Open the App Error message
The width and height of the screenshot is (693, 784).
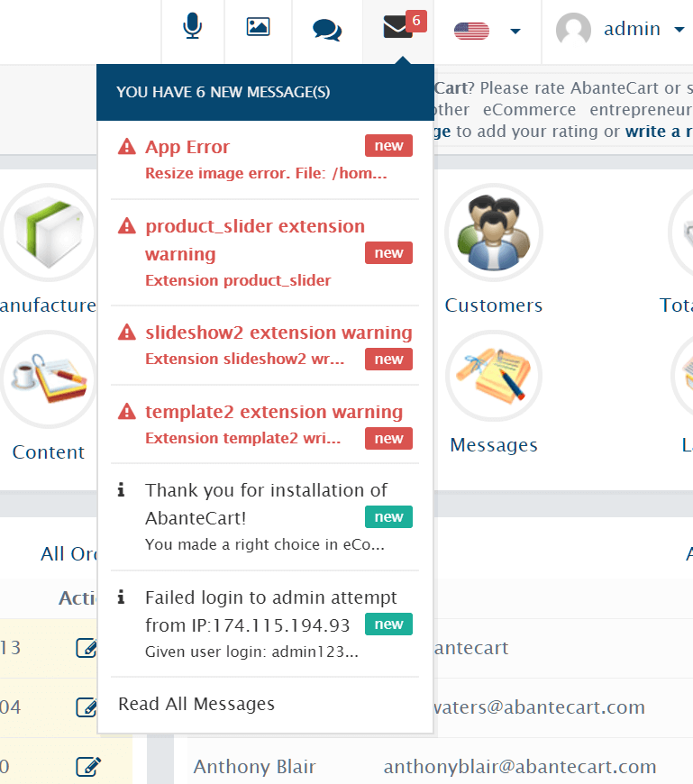point(265,160)
